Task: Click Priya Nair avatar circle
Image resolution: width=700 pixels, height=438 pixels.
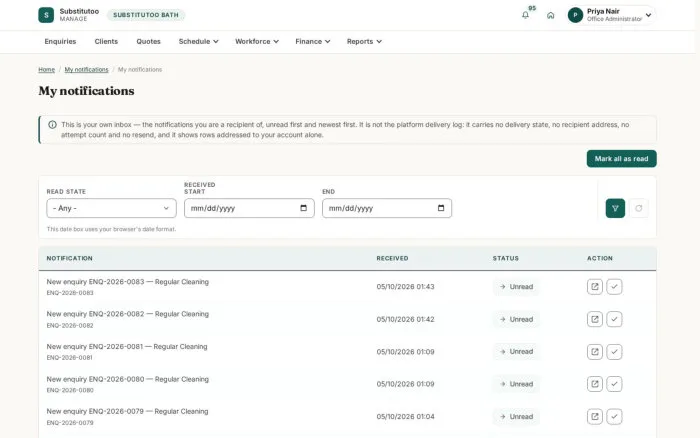Action: coord(575,15)
